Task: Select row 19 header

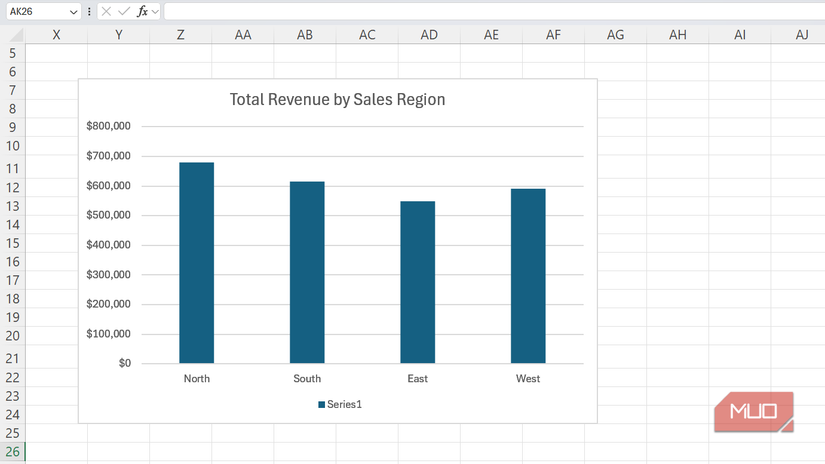Action: 13,317
